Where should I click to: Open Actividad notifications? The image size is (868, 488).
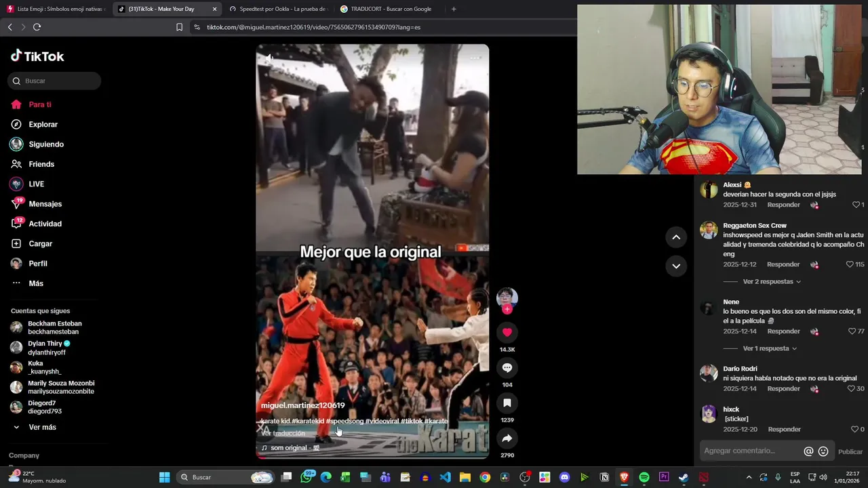(45, 224)
